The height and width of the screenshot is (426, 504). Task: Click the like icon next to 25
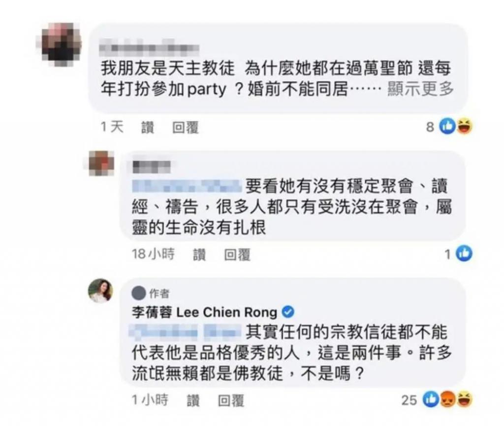pyautogui.click(x=431, y=399)
